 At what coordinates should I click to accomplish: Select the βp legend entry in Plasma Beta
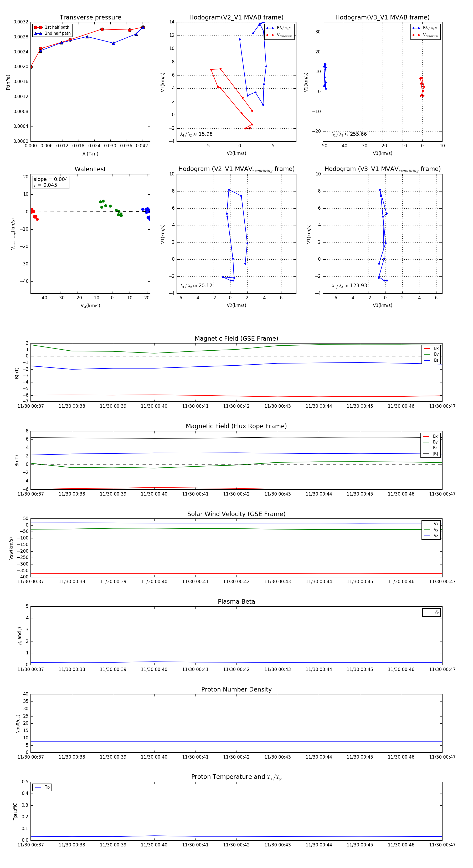click(431, 612)
